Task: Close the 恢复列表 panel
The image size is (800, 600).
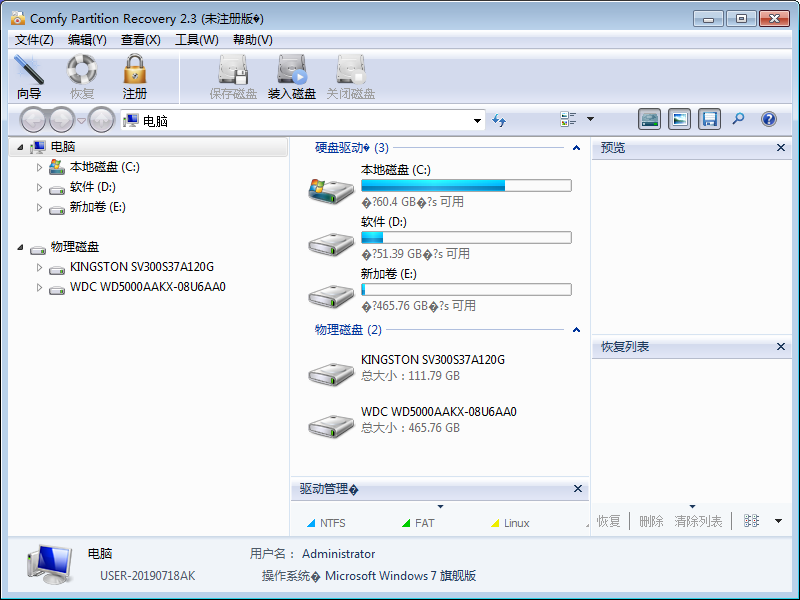Action: tap(781, 346)
